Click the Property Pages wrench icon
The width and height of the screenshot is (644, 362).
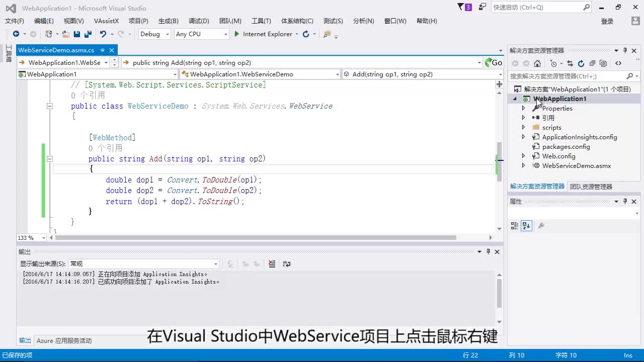click(x=541, y=226)
